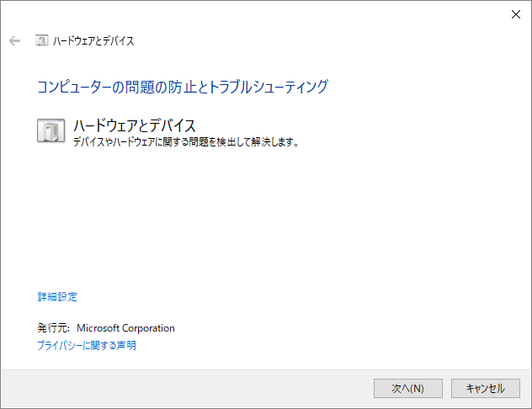Click the word トラブルシューティング in the blue heading
Viewport: 532px width, 409px height.
click(268, 86)
